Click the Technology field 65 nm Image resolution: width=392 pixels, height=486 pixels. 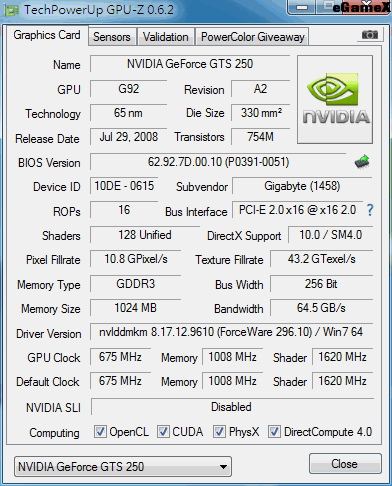click(128, 113)
